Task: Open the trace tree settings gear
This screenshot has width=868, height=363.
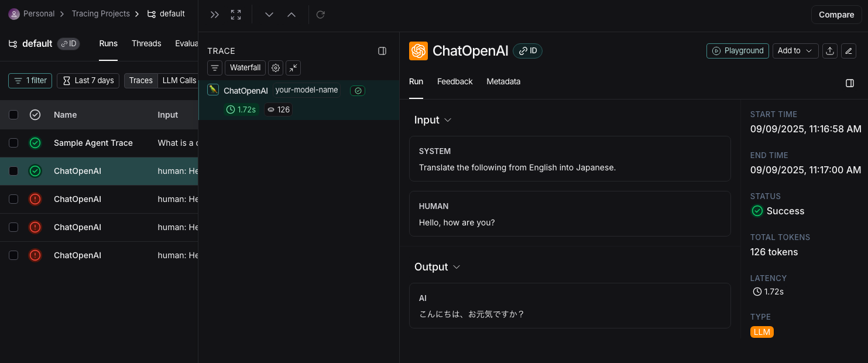Action: [276, 68]
